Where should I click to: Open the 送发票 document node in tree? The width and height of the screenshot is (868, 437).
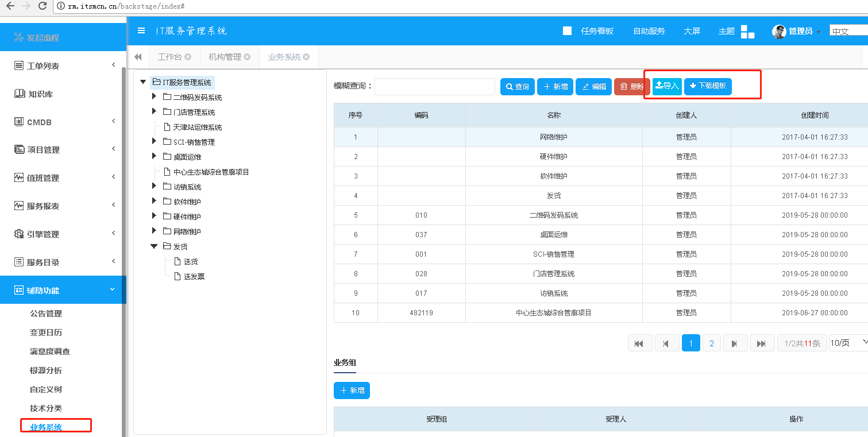(194, 276)
